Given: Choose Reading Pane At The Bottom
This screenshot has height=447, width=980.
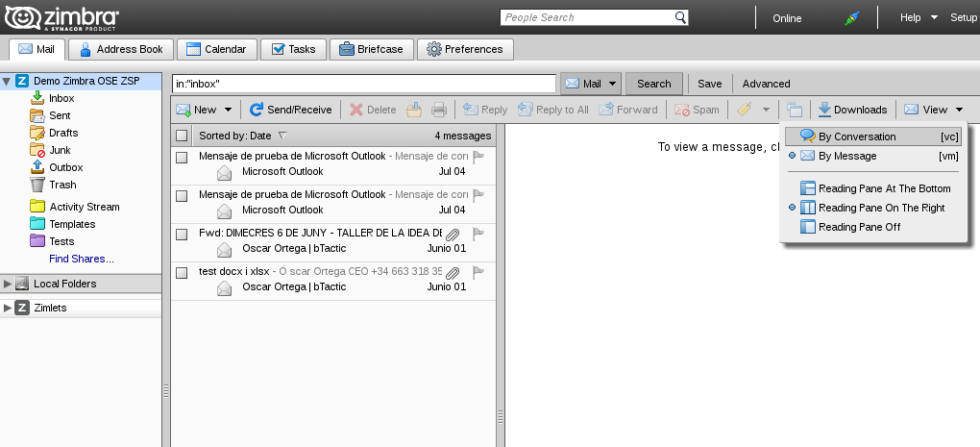Looking at the screenshot, I should click(884, 188).
